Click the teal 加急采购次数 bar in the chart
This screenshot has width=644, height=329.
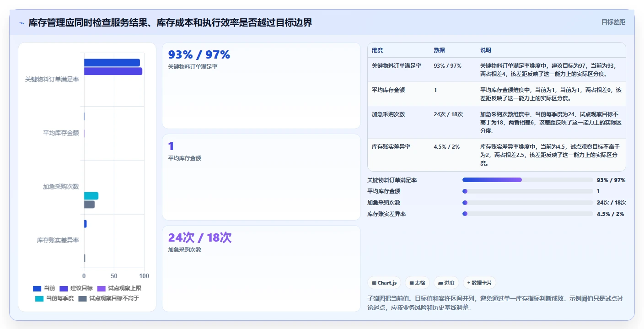(x=91, y=196)
